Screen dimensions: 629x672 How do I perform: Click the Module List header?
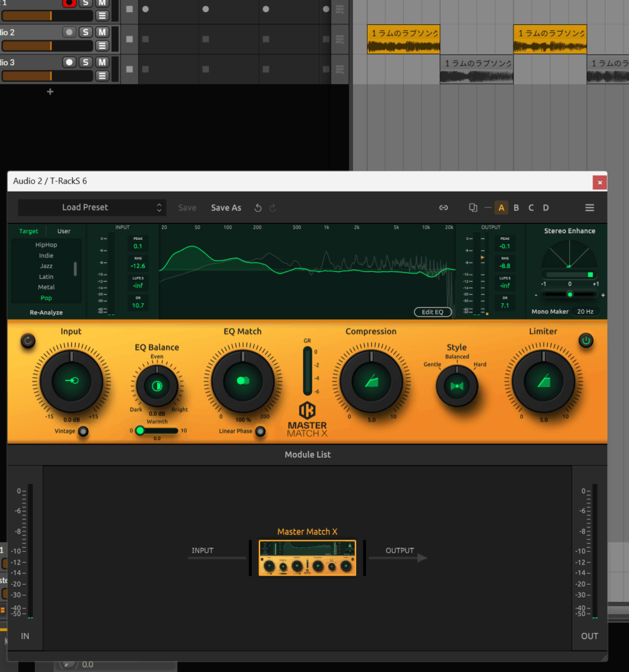click(308, 455)
